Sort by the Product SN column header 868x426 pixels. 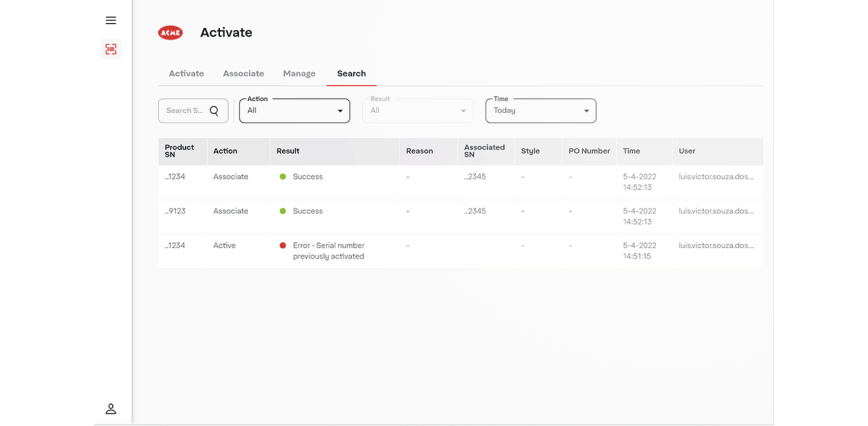click(x=179, y=151)
